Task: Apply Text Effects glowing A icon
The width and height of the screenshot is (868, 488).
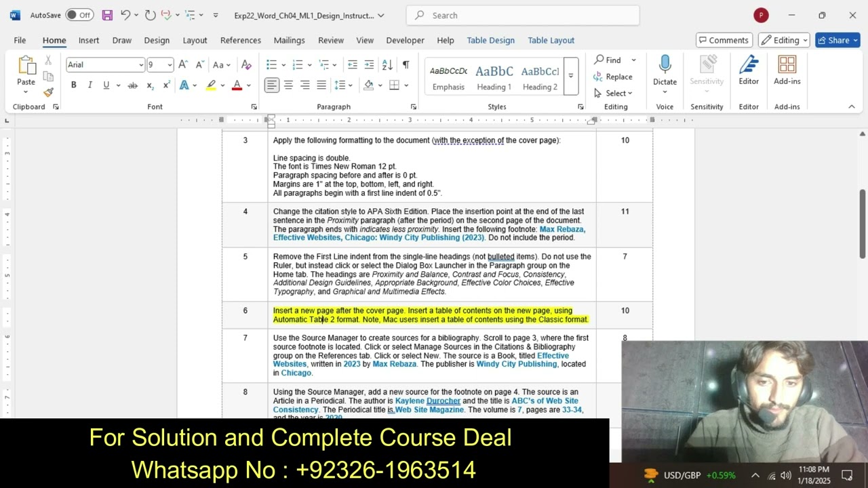Action: click(184, 85)
